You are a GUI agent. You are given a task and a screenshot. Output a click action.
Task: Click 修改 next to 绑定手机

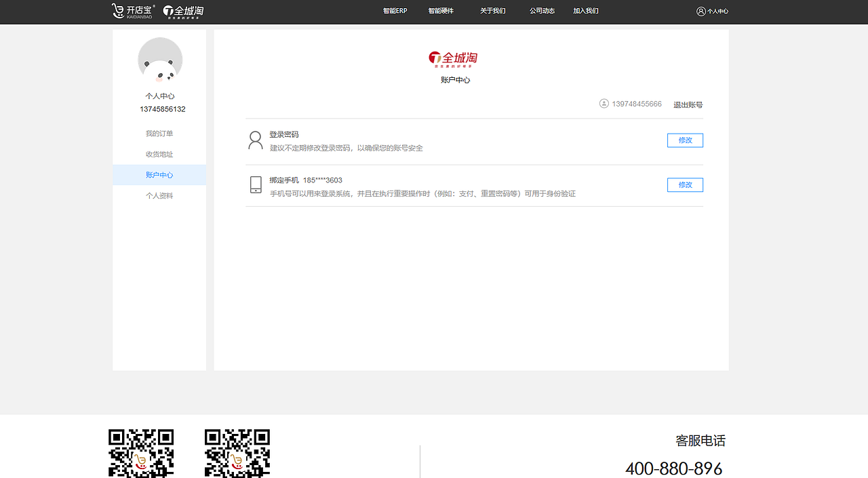[685, 184]
